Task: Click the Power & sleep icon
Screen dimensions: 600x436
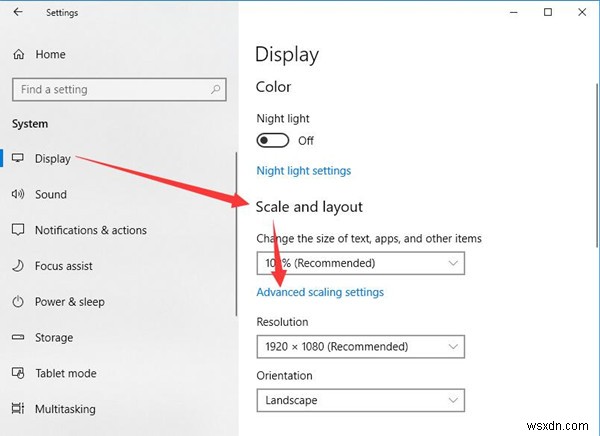Action: [18, 302]
